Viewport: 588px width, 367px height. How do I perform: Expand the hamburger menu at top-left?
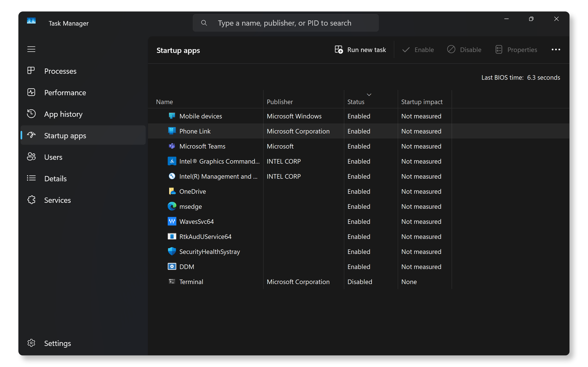coord(31,49)
